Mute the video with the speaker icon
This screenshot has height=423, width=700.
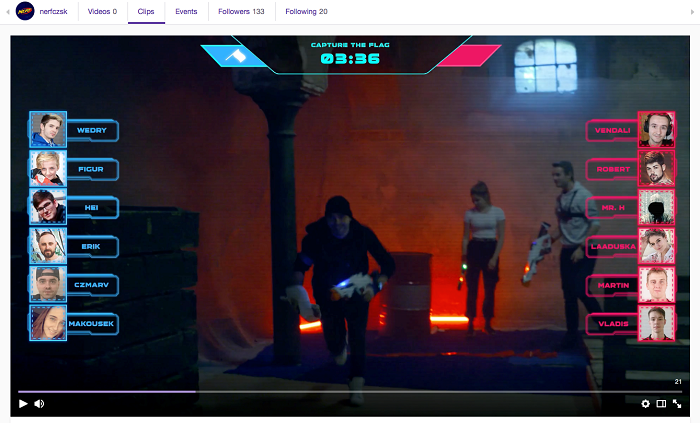39,404
